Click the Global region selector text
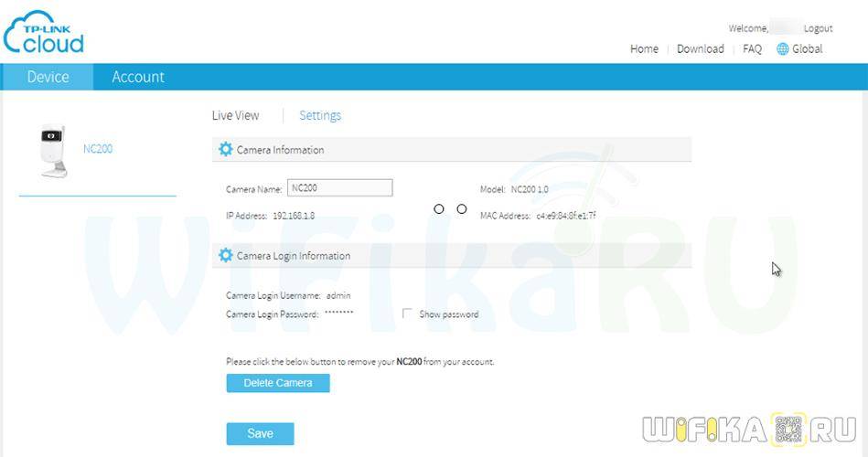 [807, 48]
